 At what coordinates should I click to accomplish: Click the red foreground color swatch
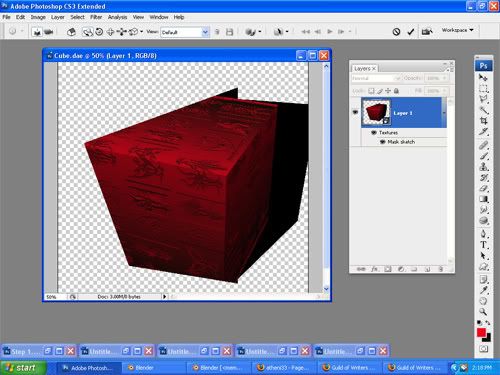[x=481, y=332]
